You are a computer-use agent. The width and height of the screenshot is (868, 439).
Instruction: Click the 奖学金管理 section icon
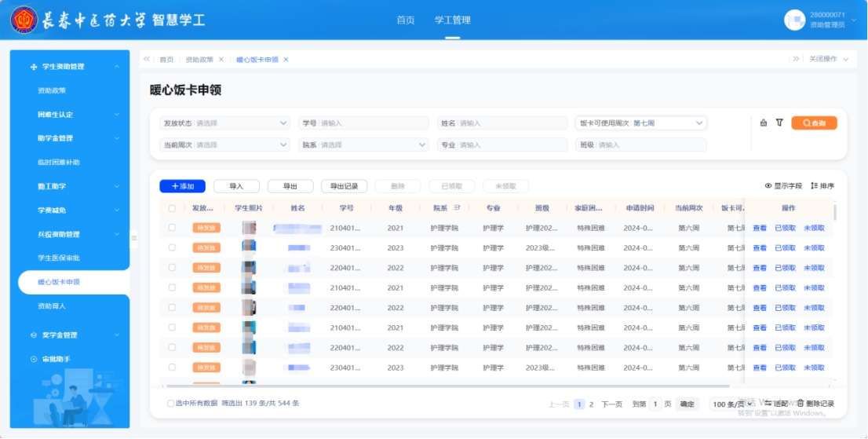pos(33,335)
